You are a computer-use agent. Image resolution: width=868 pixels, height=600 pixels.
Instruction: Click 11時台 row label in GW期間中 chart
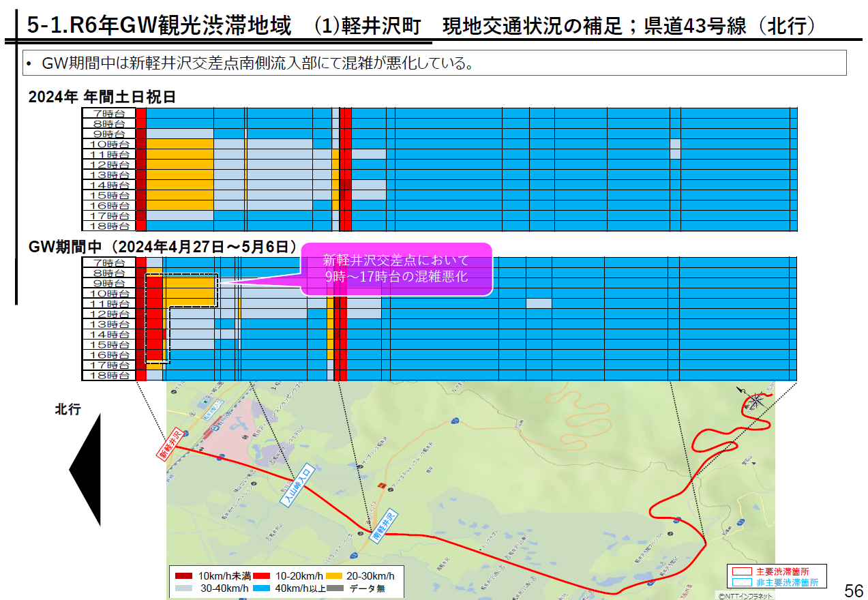(x=109, y=303)
